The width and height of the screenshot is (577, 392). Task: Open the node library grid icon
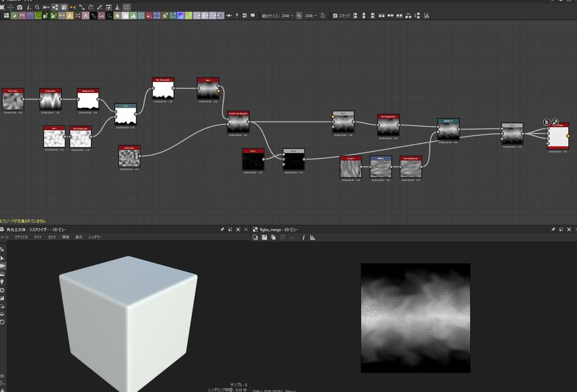[6, 16]
